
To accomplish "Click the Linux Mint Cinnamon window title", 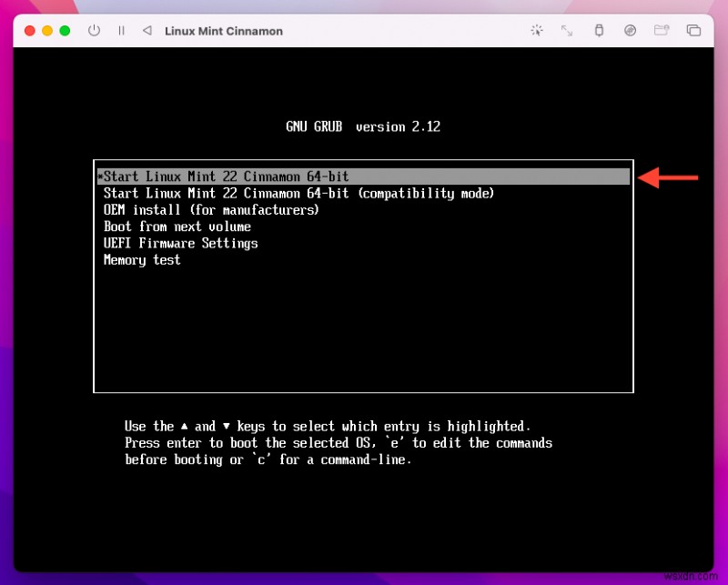I will click(224, 31).
